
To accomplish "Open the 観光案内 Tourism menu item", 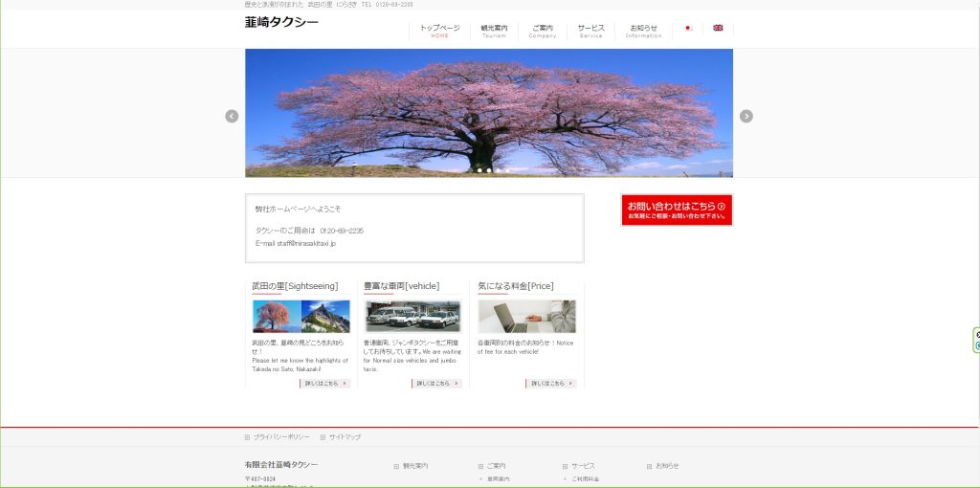I will (494, 31).
